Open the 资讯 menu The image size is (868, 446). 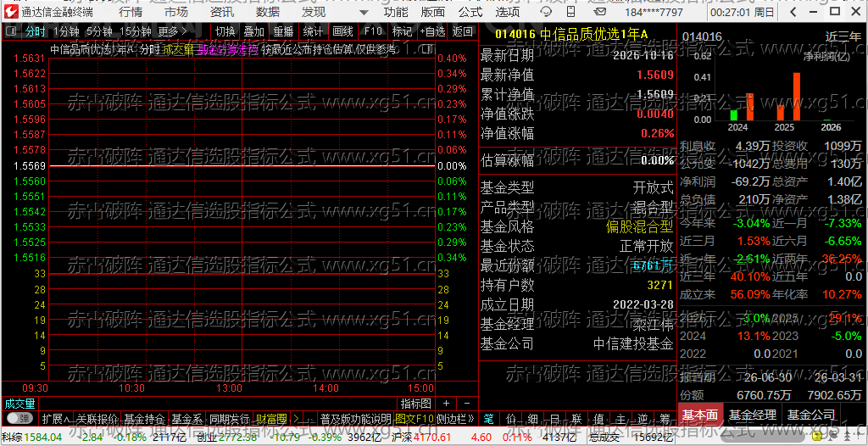[x=222, y=12]
